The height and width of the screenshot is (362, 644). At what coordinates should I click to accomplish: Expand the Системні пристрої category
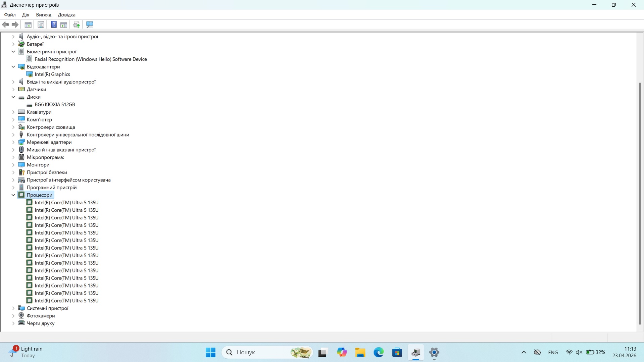coord(13,308)
